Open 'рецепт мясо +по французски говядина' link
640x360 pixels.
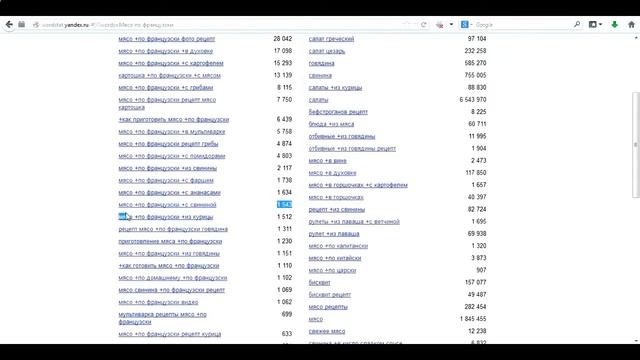pyautogui.click(x=173, y=229)
